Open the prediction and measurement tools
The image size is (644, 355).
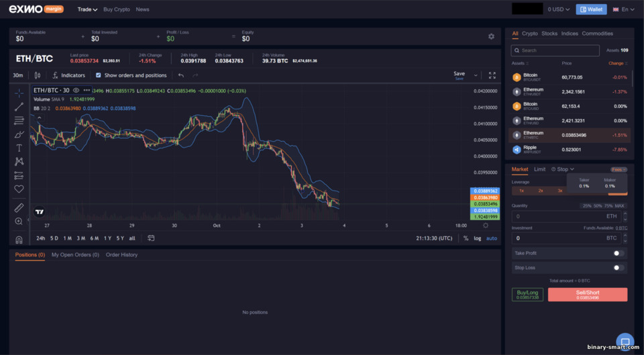click(x=19, y=175)
